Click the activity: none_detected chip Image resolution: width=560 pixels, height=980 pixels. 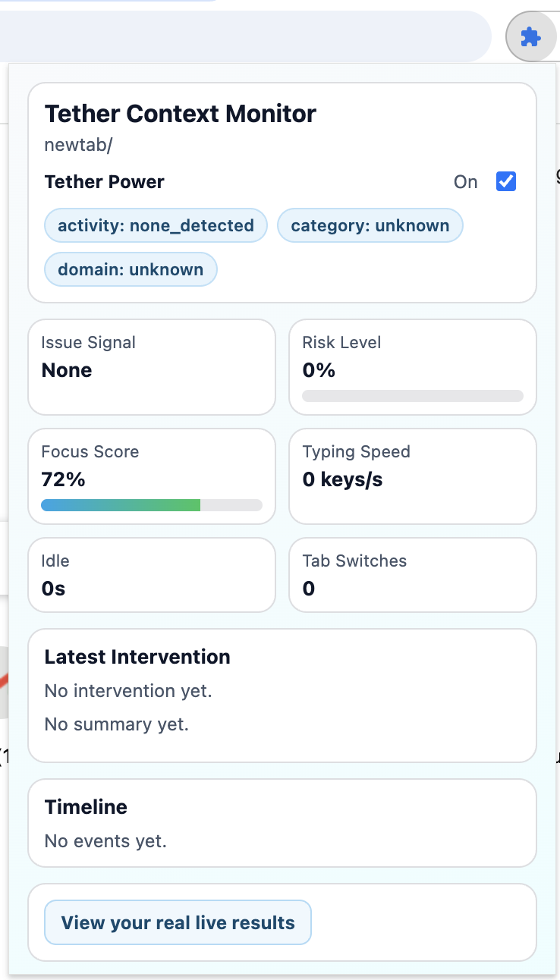coord(156,225)
